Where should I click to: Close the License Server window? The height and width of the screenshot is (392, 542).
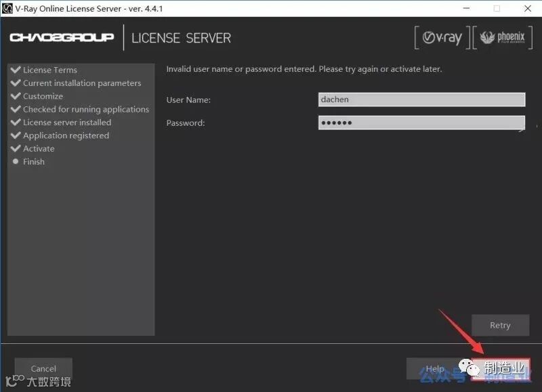click(528, 8)
